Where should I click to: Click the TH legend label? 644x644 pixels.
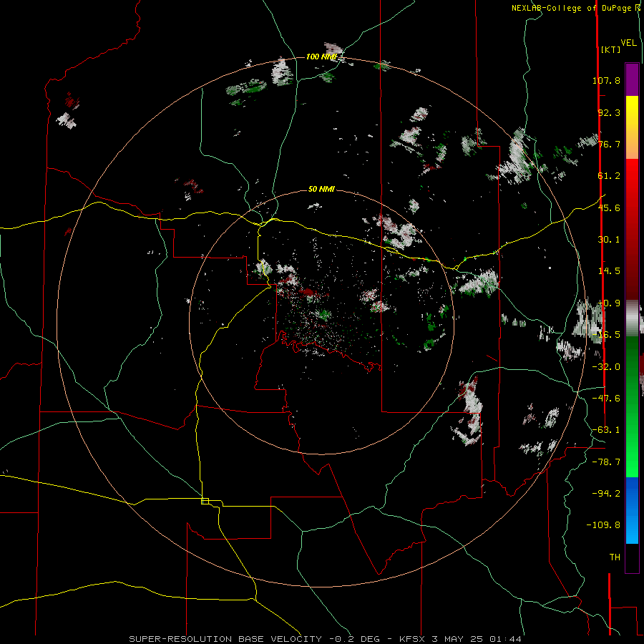pyautogui.click(x=615, y=557)
